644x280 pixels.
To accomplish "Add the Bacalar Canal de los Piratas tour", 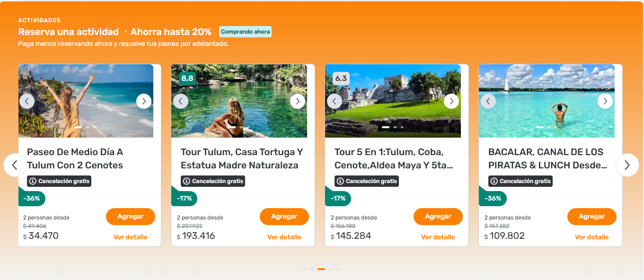I will [591, 217].
